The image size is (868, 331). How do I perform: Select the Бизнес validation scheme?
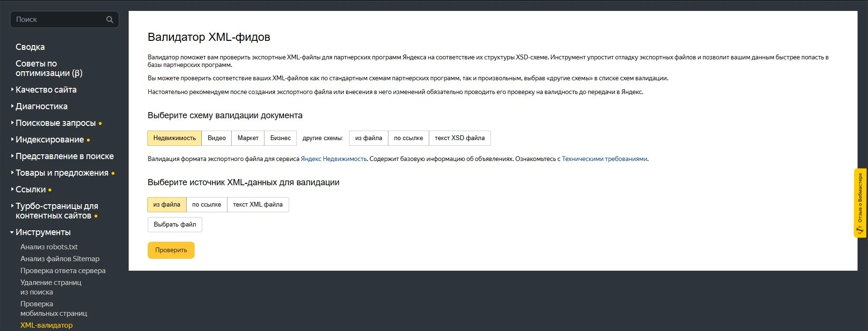pyautogui.click(x=281, y=138)
